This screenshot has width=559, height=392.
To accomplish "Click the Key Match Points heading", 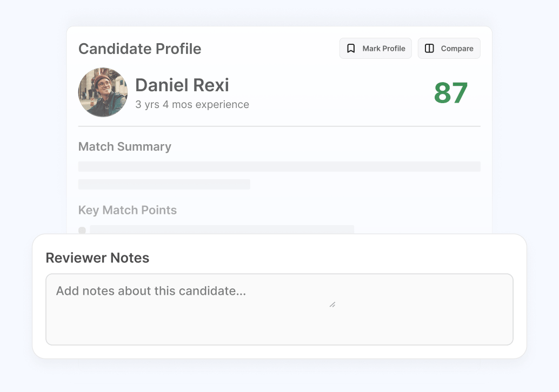I will 127,210.
